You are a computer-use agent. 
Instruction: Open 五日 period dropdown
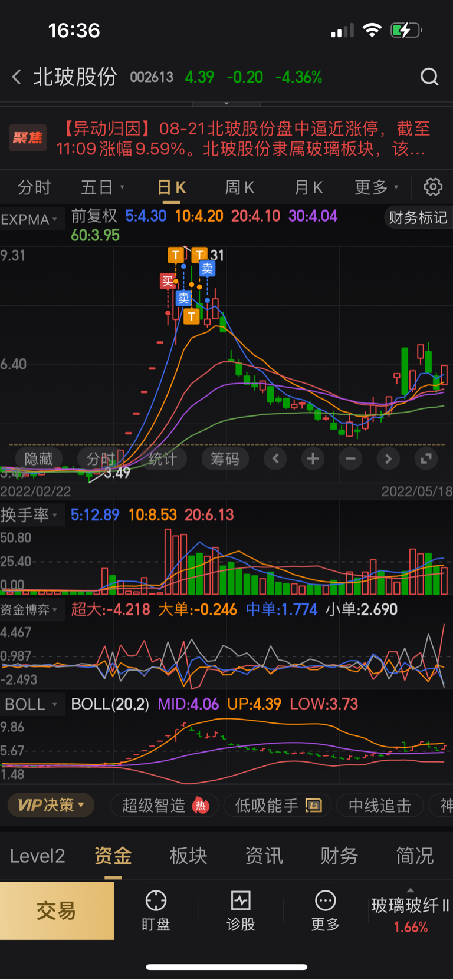103,187
